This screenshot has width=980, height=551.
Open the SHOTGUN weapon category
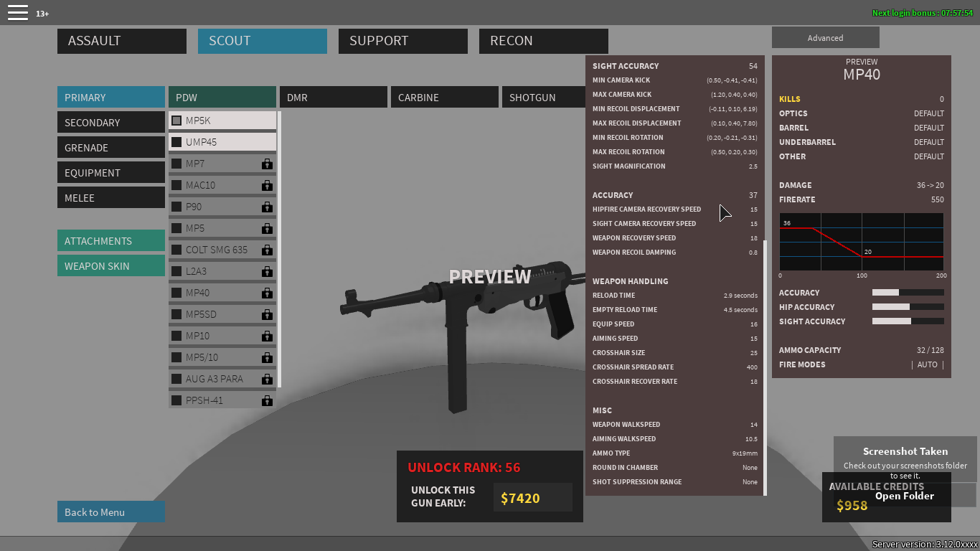pos(544,97)
